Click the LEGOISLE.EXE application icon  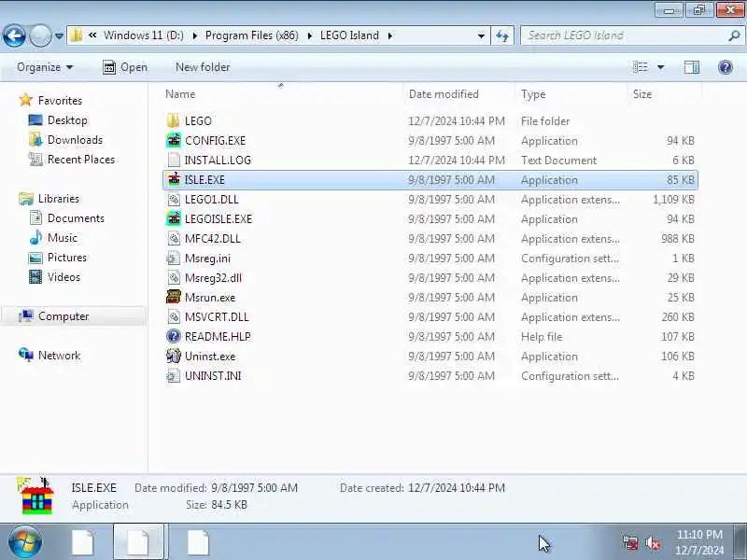(x=174, y=218)
